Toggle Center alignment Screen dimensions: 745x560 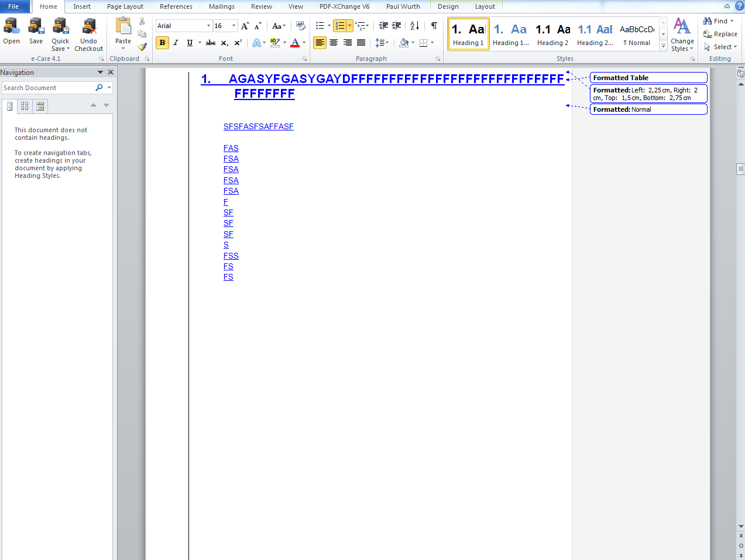334,43
